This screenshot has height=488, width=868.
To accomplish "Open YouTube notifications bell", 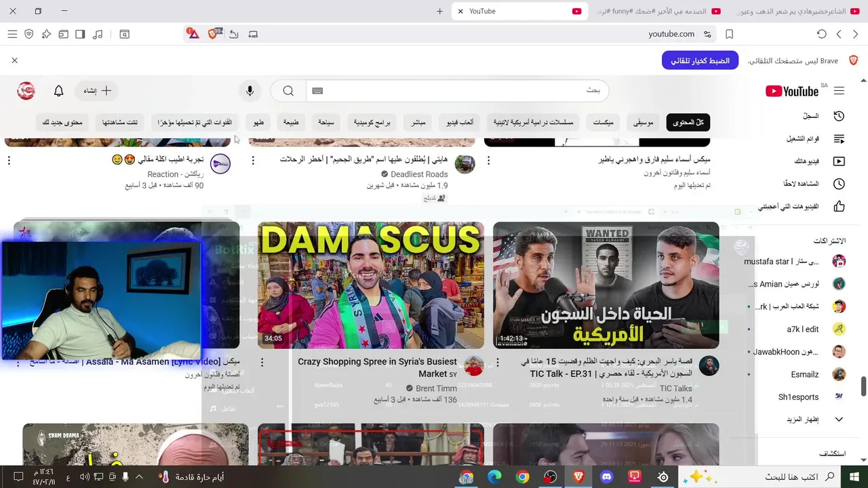I will tap(59, 91).
